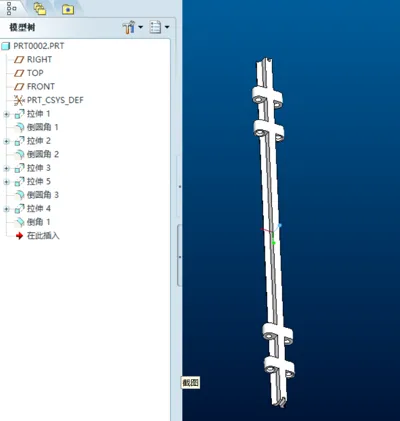Click the 在此插入 red arrow
This screenshot has height=421, width=400.
(19, 236)
